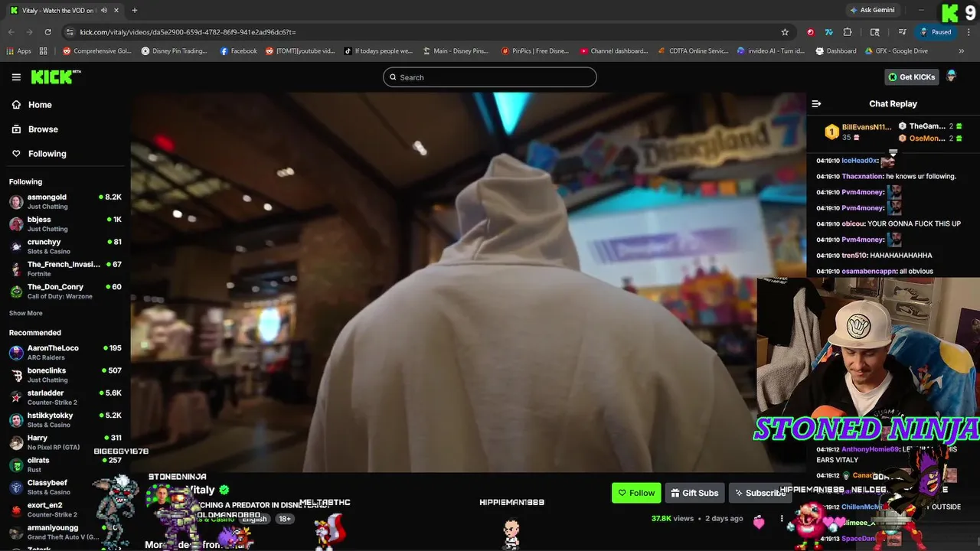The image size is (980, 551).
Task: Click the red extension icon in the toolbar
Action: tap(811, 32)
